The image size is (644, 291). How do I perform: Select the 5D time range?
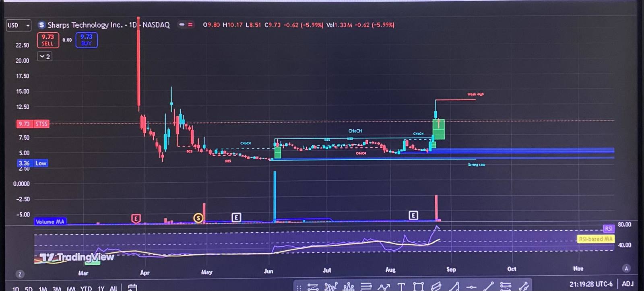coord(29,289)
